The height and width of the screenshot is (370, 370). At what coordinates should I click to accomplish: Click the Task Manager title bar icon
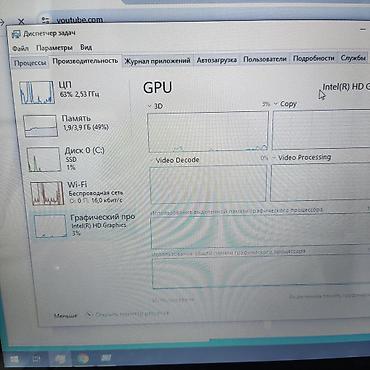tap(16, 34)
